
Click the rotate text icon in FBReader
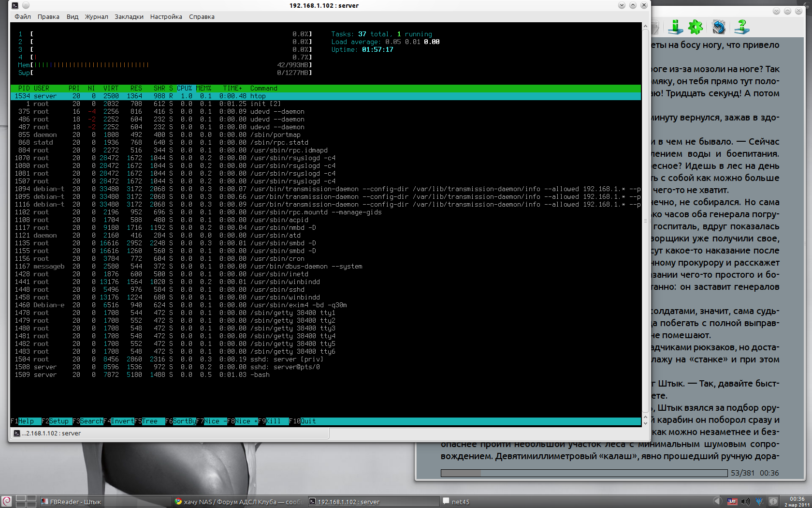click(719, 27)
